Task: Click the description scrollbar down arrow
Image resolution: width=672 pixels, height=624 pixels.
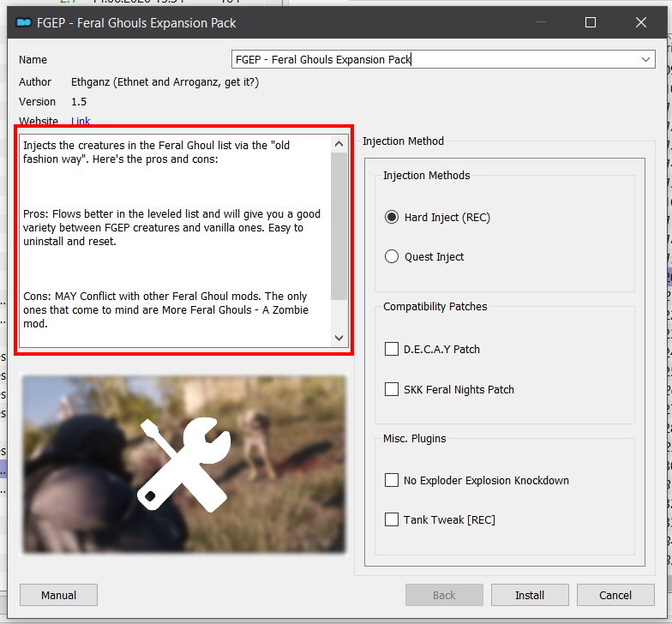Action: pyautogui.click(x=339, y=338)
